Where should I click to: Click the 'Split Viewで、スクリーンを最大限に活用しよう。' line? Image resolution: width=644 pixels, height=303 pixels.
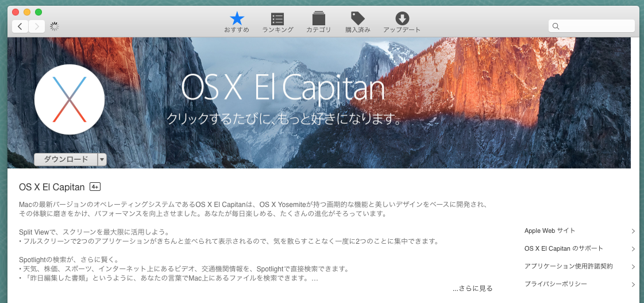(94, 232)
